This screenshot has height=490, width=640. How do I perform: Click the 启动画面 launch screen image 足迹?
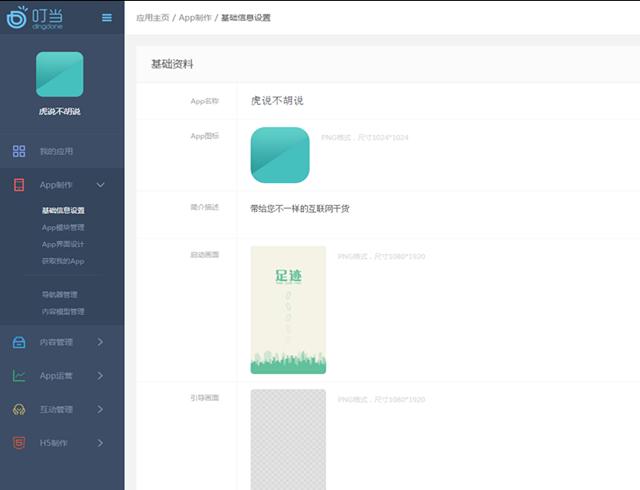point(288,310)
